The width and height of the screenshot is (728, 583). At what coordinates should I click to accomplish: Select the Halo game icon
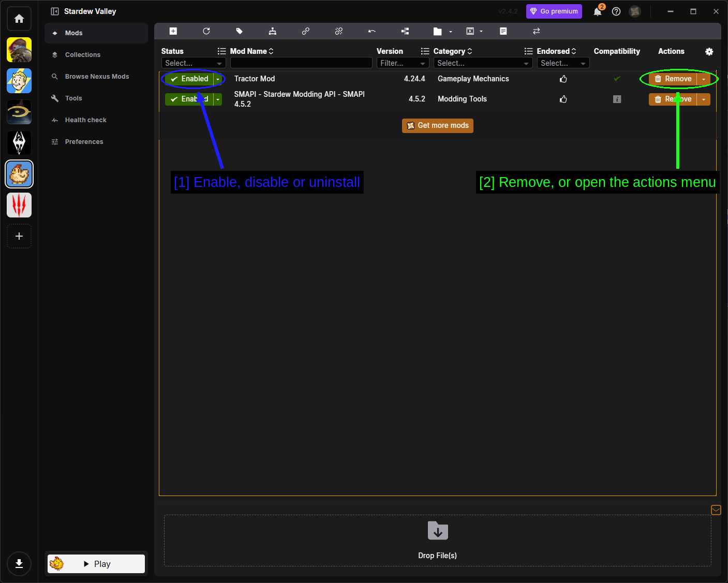click(x=19, y=112)
